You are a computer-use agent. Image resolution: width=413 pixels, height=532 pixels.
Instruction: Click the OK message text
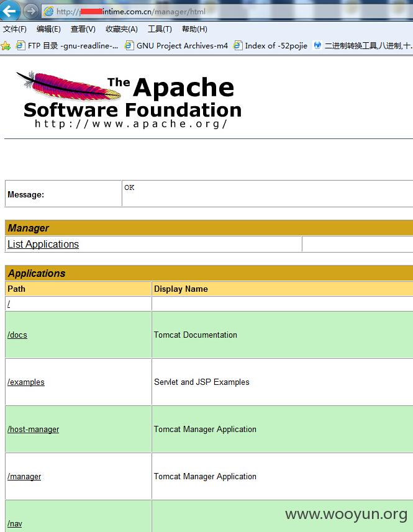tap(129, 187)
